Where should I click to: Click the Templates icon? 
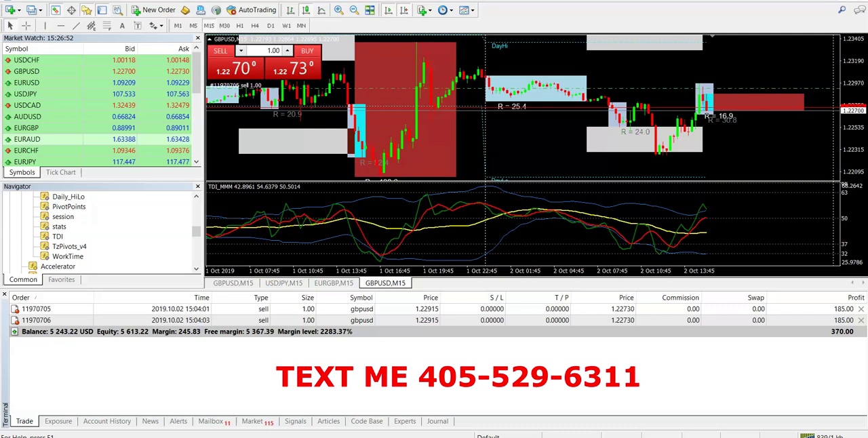[465, 10]
